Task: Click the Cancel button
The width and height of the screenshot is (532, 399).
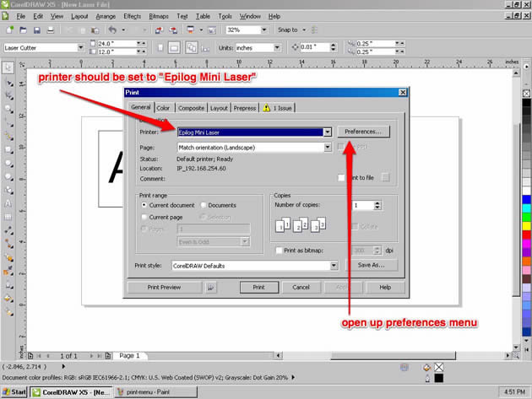Action: click(301, 288)
